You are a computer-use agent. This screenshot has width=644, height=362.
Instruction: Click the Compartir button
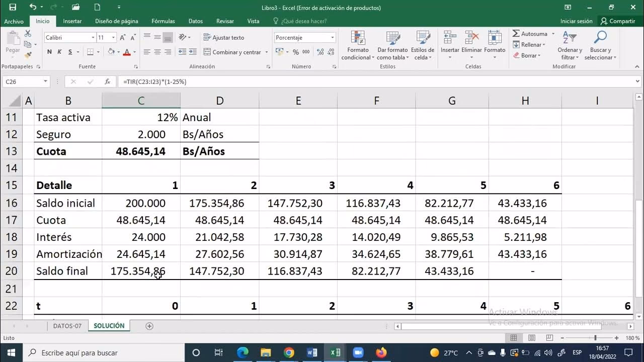[x=617, y=21]
